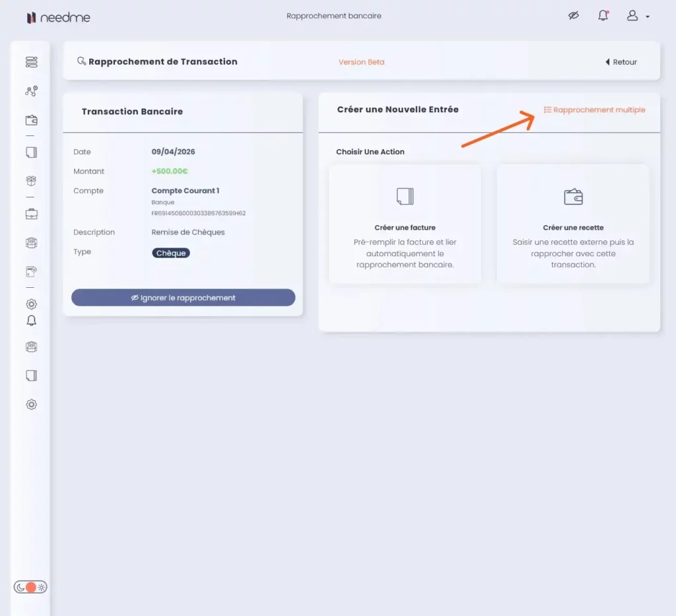Click the bottom-most gear icon in sidebar
Viewport: 676px width, 616px height.
tap(31, 405)
